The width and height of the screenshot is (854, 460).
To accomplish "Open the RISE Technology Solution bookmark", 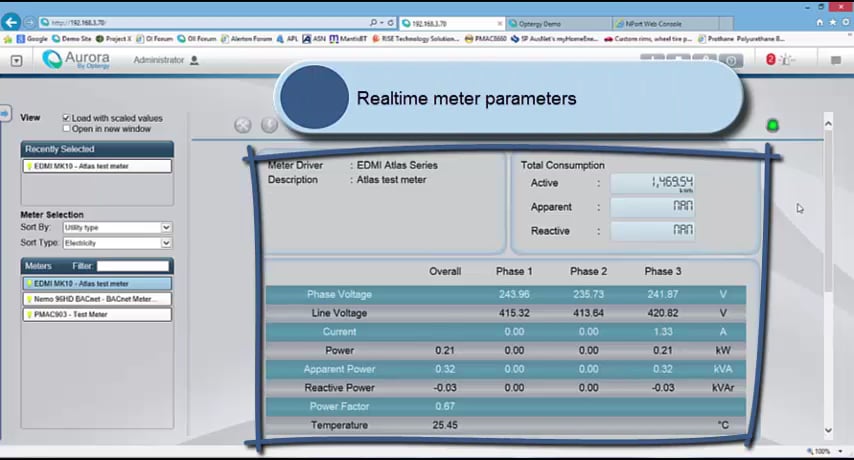I will click(416, 39).
